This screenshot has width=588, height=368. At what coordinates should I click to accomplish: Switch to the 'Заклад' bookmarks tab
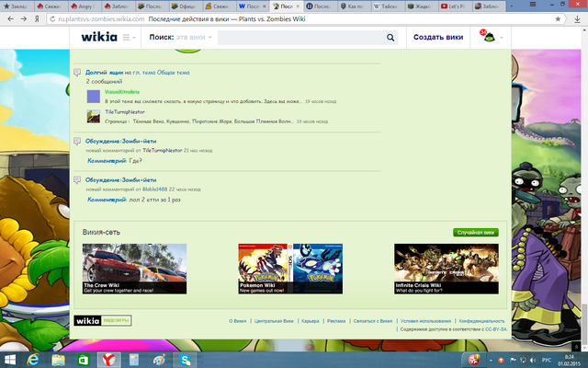pos(17,6)
